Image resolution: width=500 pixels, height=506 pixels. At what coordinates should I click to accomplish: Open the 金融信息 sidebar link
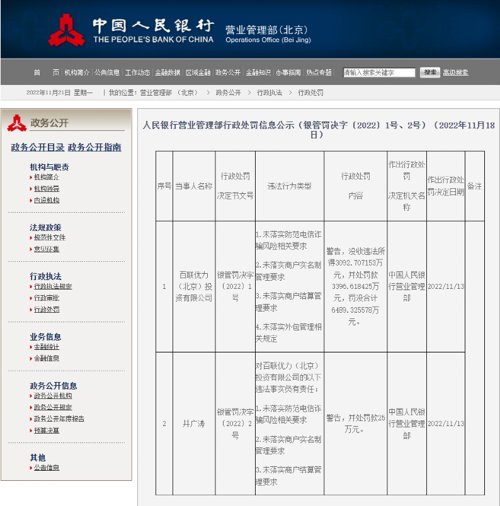pos(47,358)
